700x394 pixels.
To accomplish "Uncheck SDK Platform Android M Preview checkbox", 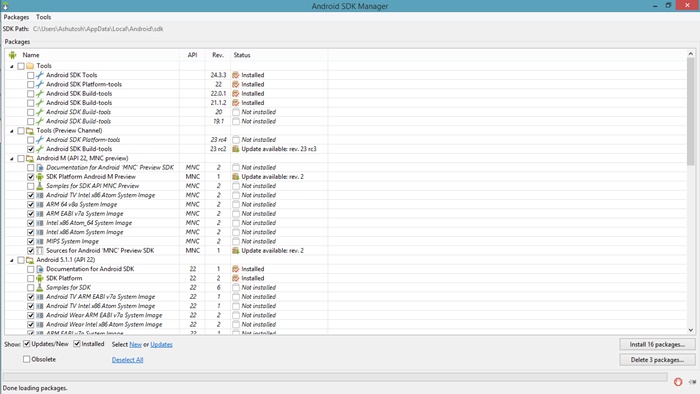I will coord(30,177).
